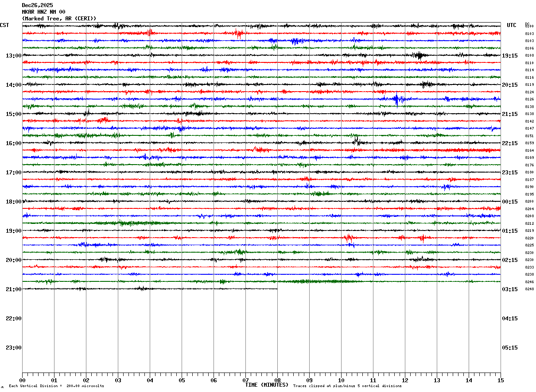Click minute 15 on the time axis

501,380
